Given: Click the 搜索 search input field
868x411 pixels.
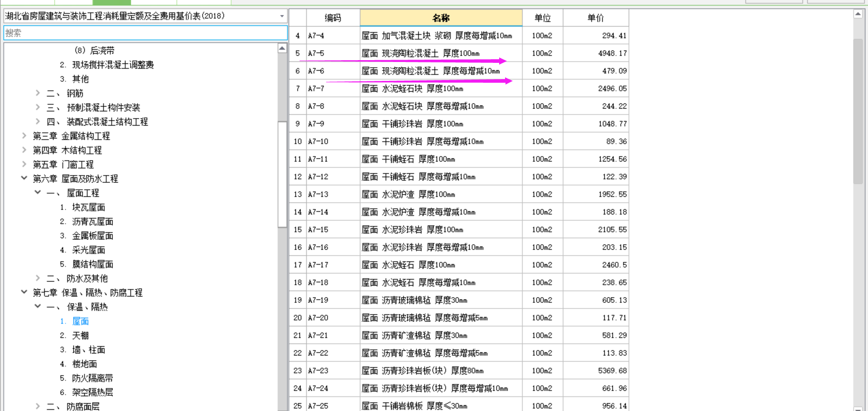Looking at the screenshot, I should point(145,33).
